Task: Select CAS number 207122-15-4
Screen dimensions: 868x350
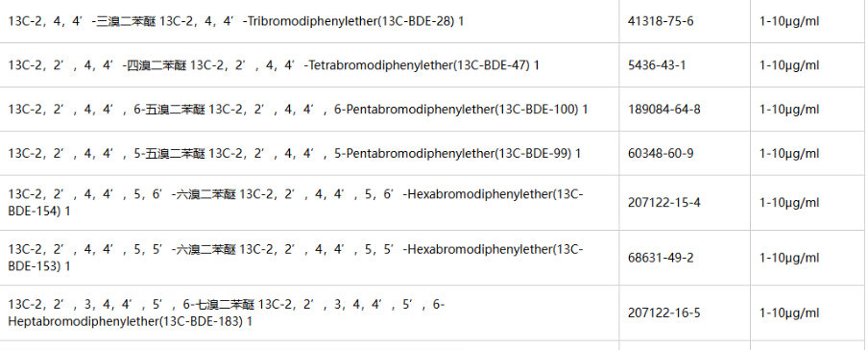Action: (x=663, y=203)
